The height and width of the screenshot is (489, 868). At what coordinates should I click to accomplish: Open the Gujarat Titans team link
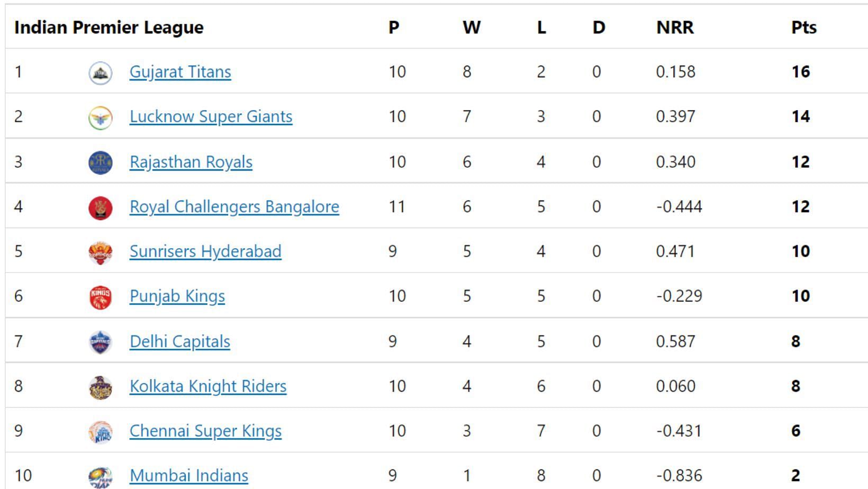click(x=180, y=71)
